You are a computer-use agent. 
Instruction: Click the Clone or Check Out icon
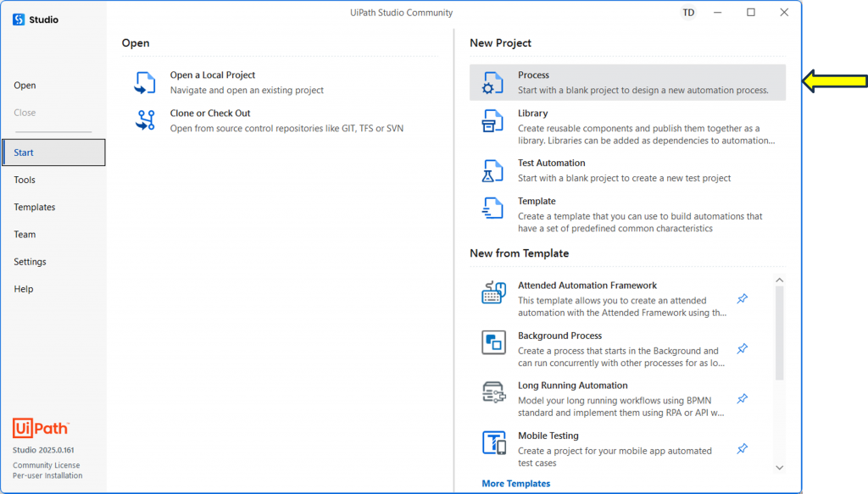point(145,120)
